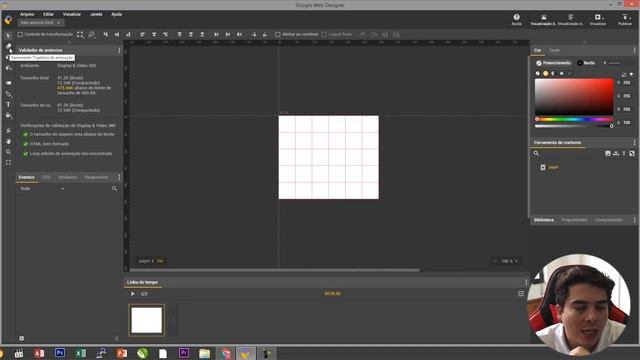The width and height of the screenshot is (640, 360).
Task: Open the Janela menu
Action: 96,14
